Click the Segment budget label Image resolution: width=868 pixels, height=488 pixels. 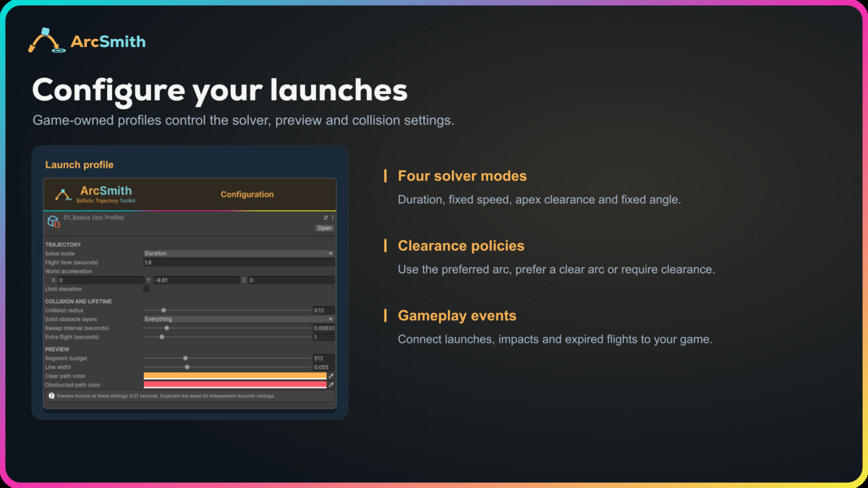(x=66, y=358)
